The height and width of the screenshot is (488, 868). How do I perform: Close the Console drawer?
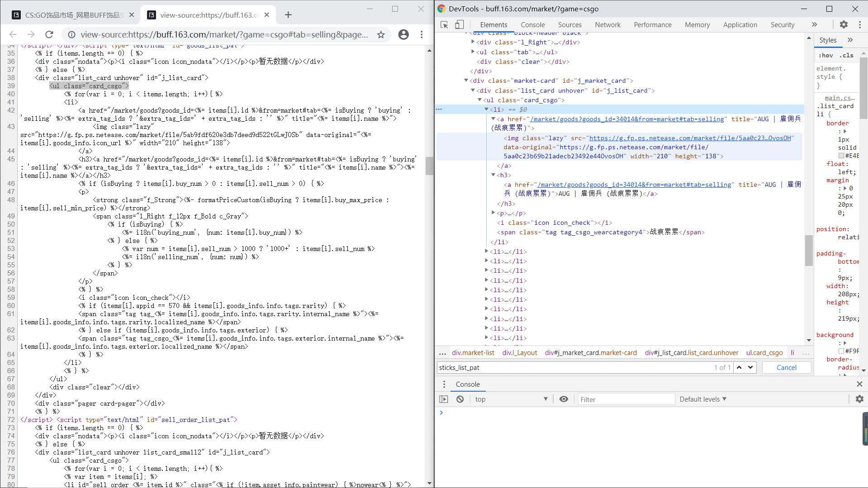859,384
